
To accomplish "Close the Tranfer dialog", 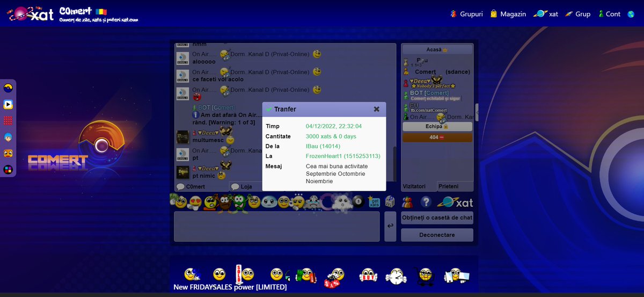I will 377,109.
